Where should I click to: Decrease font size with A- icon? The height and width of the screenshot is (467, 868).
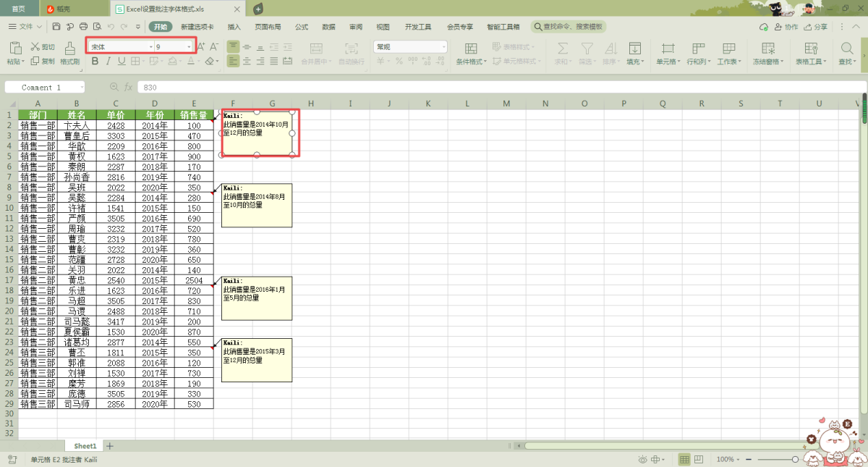pyautogui.click(x=213, y=46)
